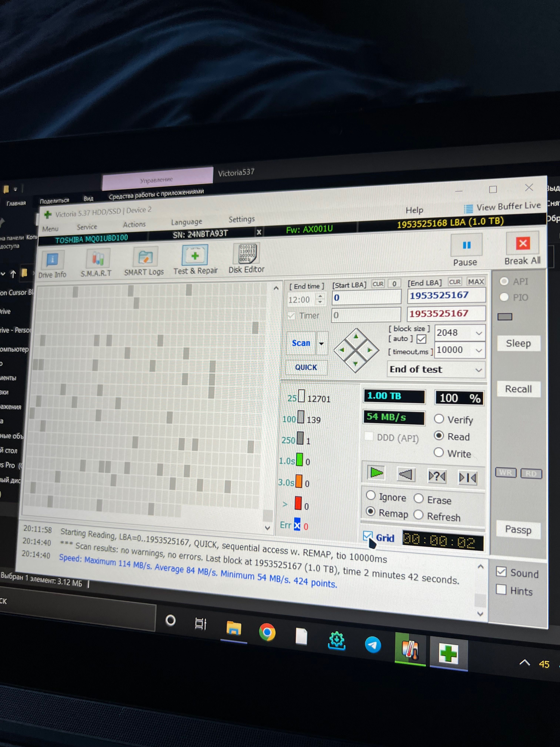The image size is (560, 747).
Task: Click the down arrow on navigation diamond
Action: [x=355, y=364]
